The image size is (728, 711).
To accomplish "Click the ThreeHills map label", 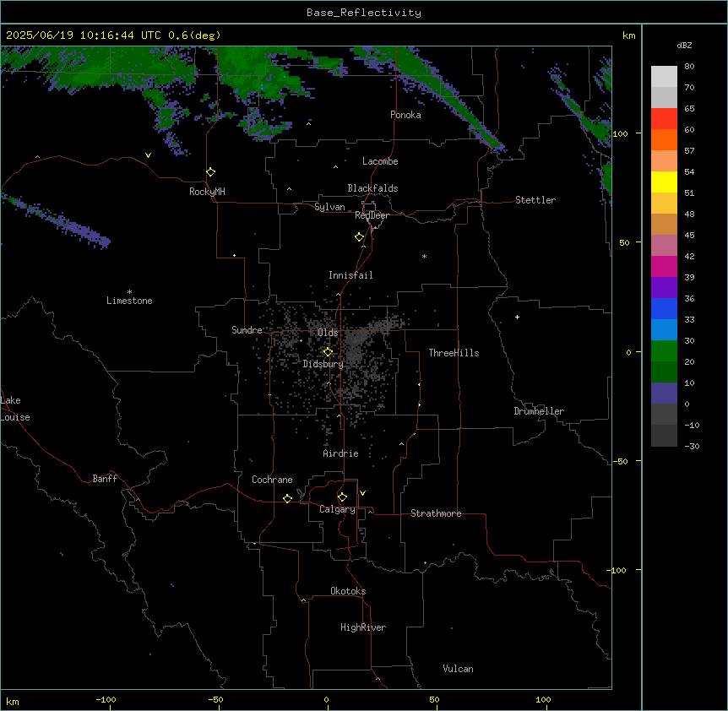I will [x=454, y=353].
